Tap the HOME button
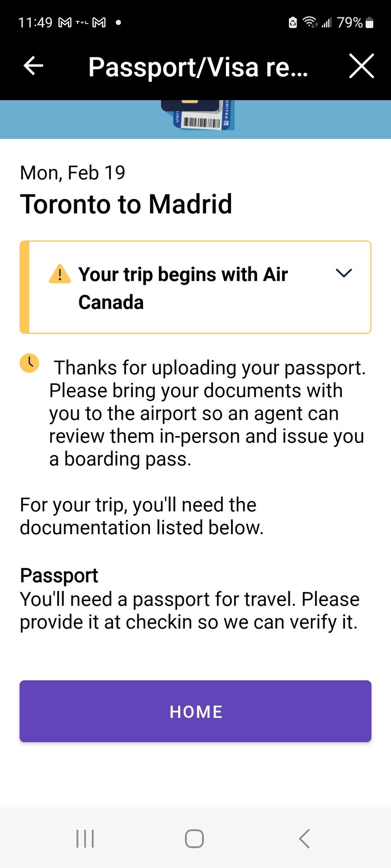Image resolution: width=391 pixels, height=868 pixels. coord(195,711)
